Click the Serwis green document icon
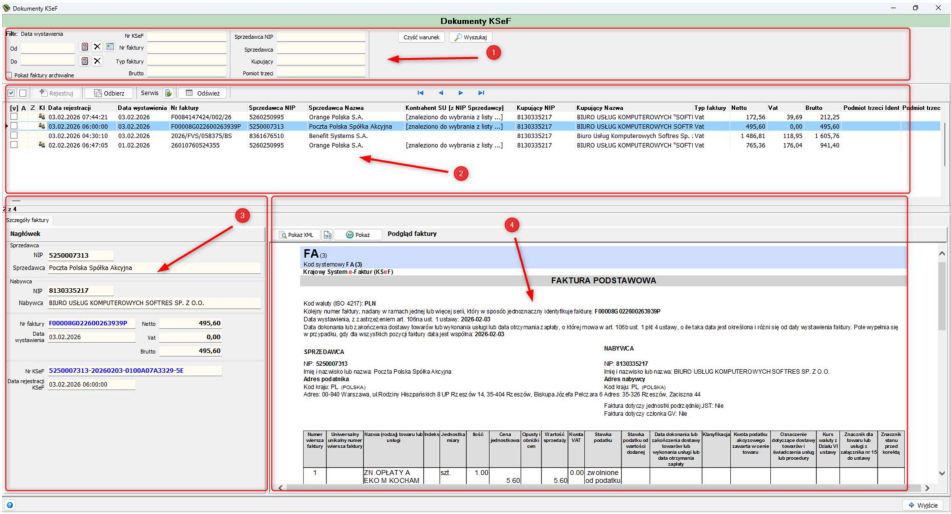951x514 pixels. point(169,93)
